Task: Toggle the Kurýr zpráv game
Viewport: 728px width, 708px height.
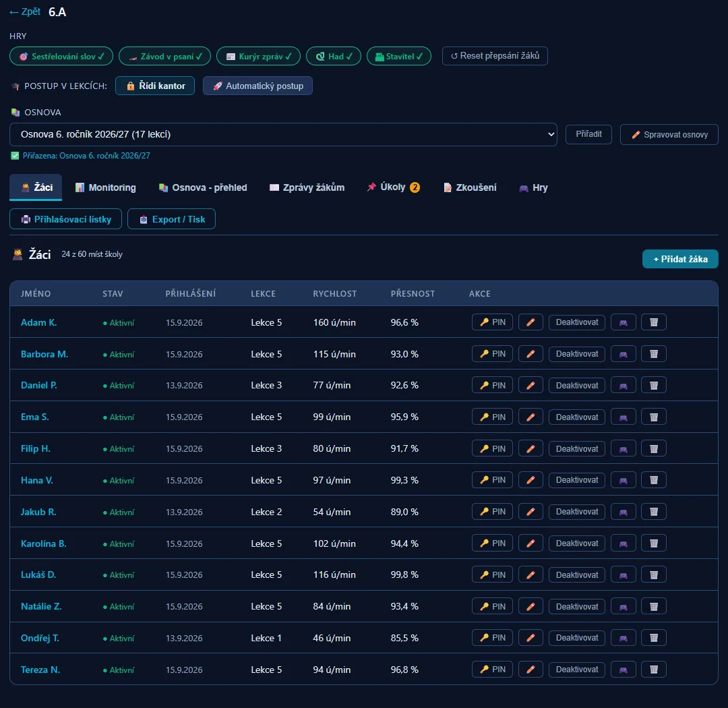Action: click(x=259, y=56)
